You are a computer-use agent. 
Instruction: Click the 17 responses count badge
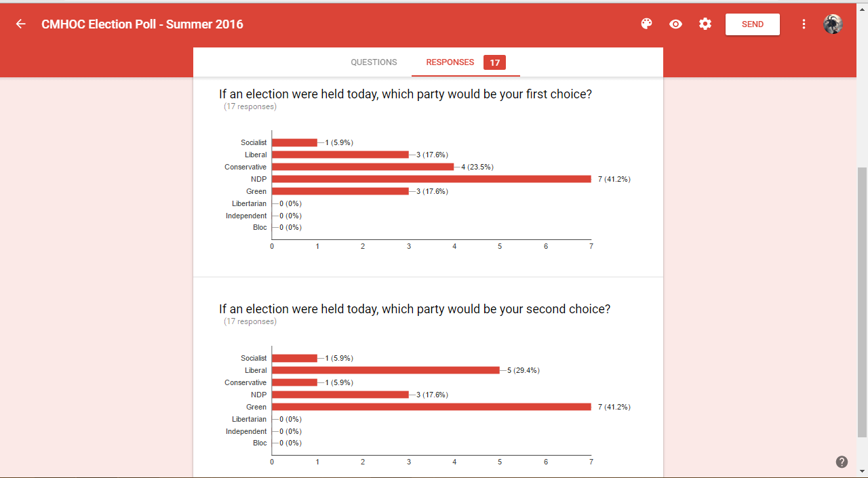click(494, 62)
